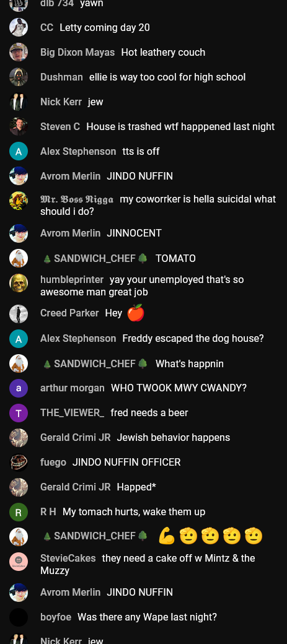Click the username Alex Stephenson on 'tts is off'
Screen dimensions: 287x644
(78, 151)
